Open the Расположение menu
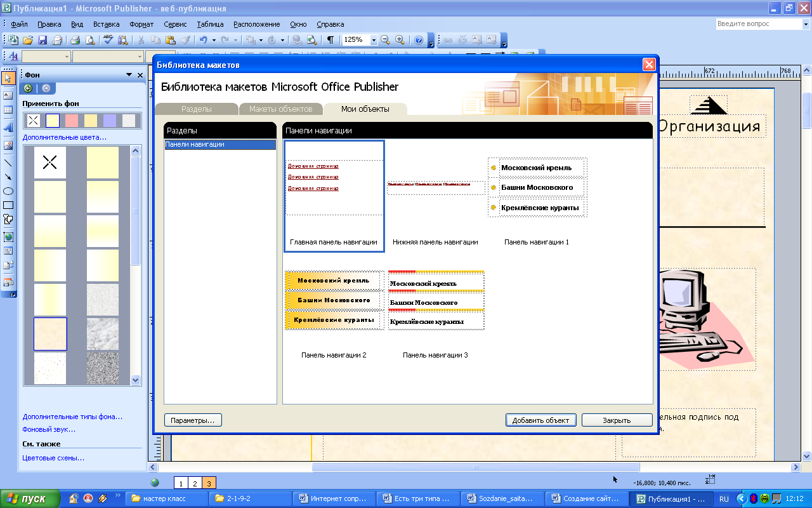This screenshot has width=812, height=508. click(x=258, y=24)
